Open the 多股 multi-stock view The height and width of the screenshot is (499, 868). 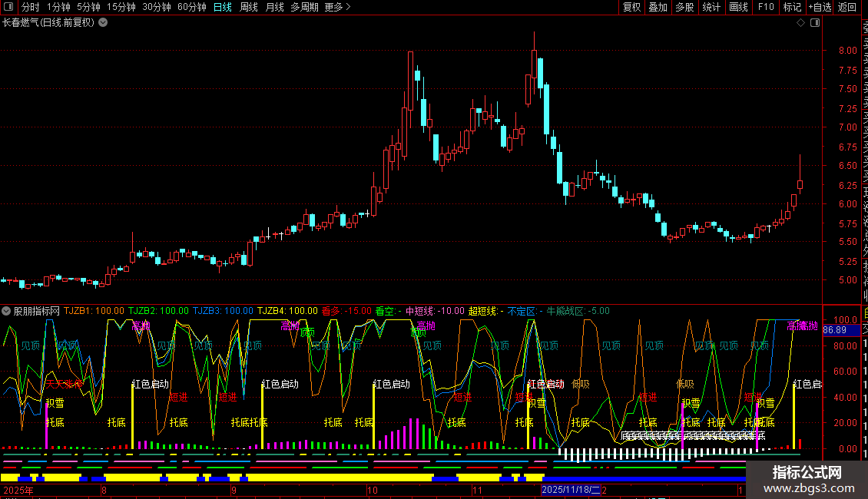[684, 7]
